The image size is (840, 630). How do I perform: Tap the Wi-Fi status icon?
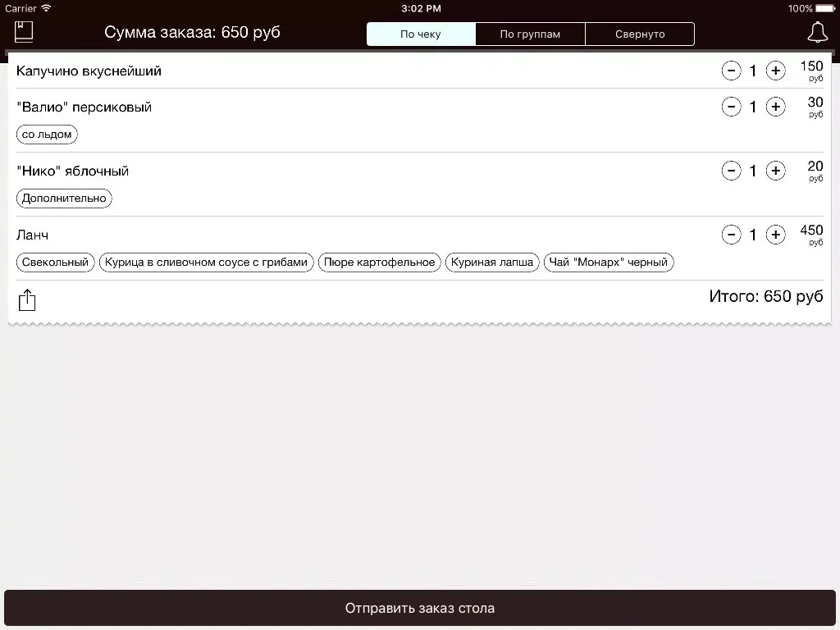click(x=46, y=8)
